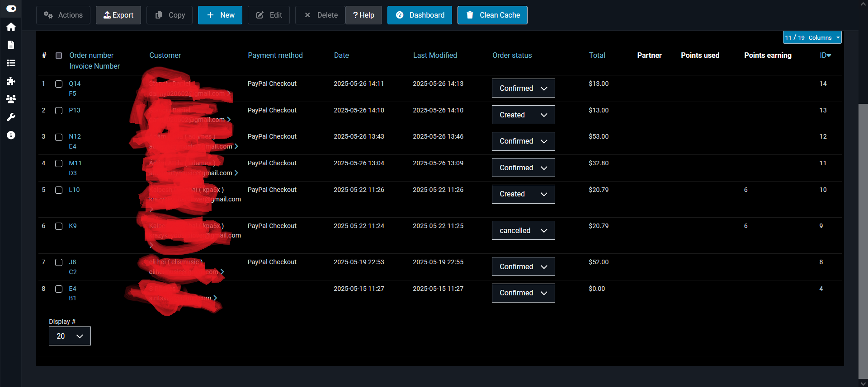Open the Content document icon in sidebar
This screenshot has width=868, height=387.
coord(11,45)
